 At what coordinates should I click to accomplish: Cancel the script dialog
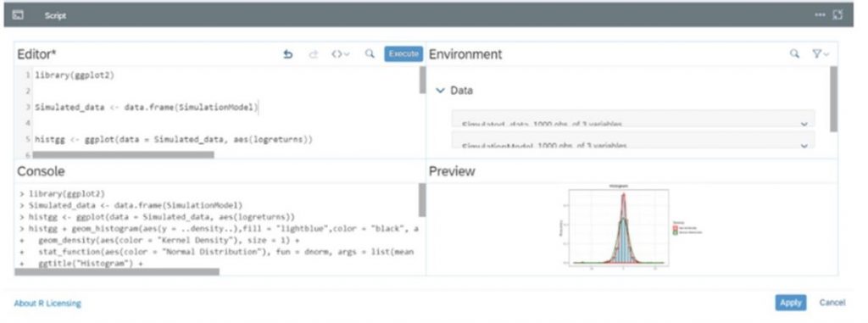tap(832, 303)
